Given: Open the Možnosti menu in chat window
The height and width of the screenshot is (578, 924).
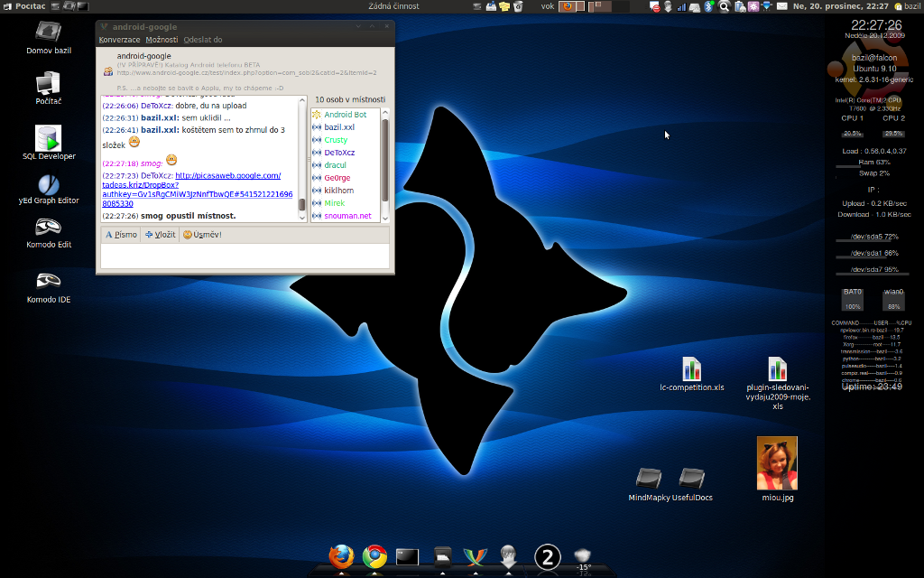Looking at the screenshot, I should pos(162,40).
